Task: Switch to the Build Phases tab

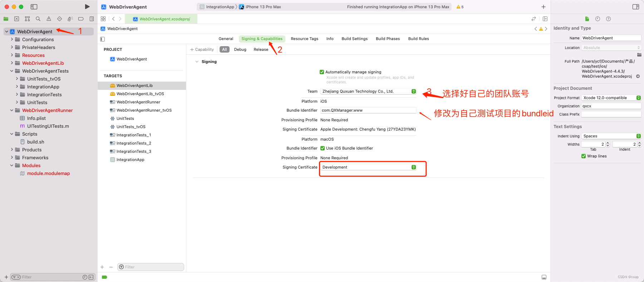Action: [x=388, y=39]
